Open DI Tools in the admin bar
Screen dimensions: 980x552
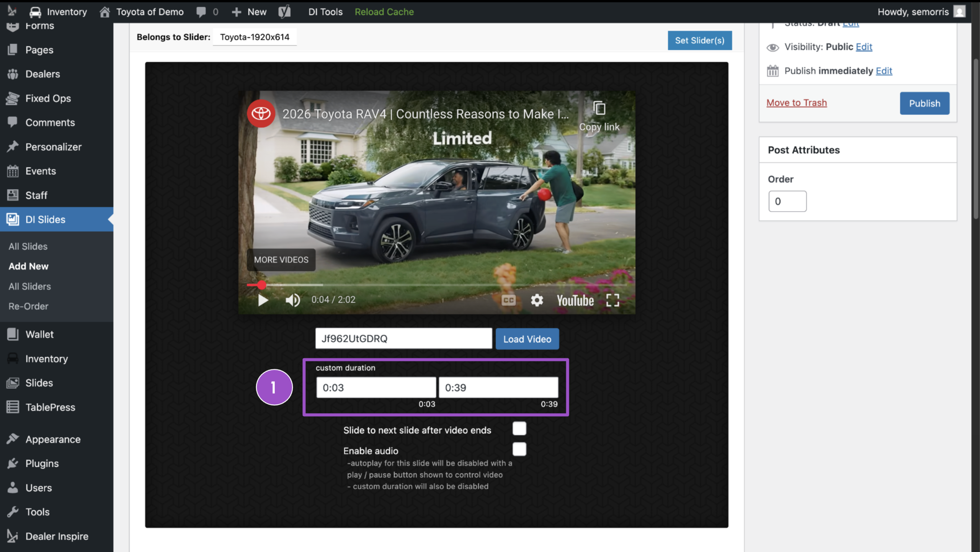click(325, 12)
